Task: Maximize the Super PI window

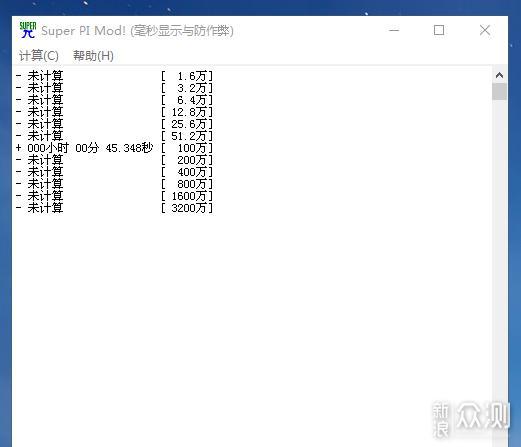Action: click(439, 30)
